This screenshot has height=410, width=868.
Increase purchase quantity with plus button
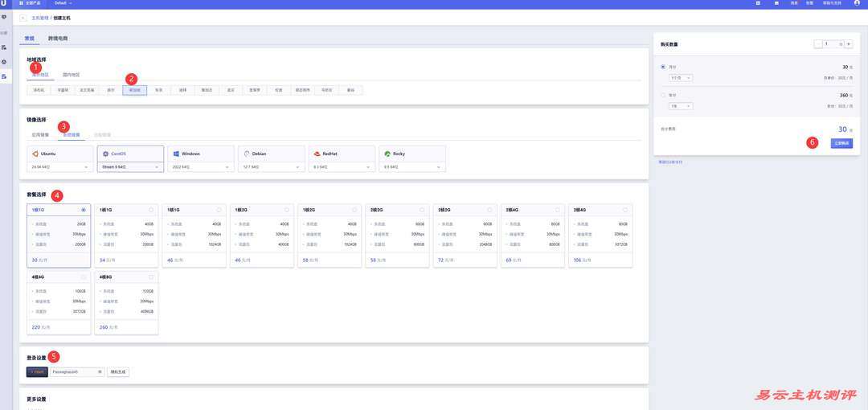849,44
